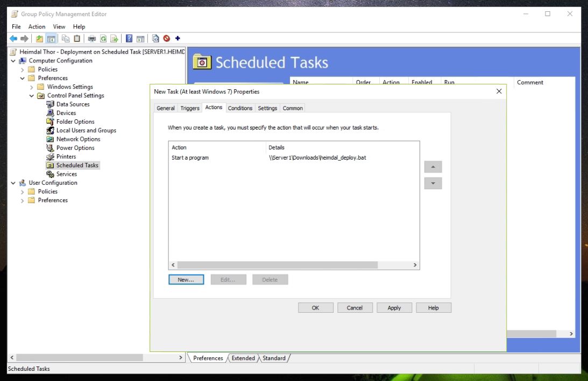The width and height of the screenshot is (588, 381).
Task: Click the XML display toolbar icon
Action: 155,38
